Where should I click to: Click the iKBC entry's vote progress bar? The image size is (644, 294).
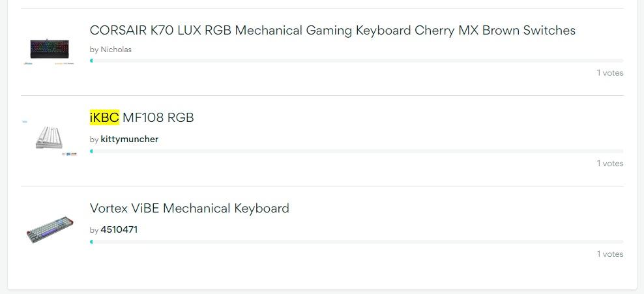357,151
